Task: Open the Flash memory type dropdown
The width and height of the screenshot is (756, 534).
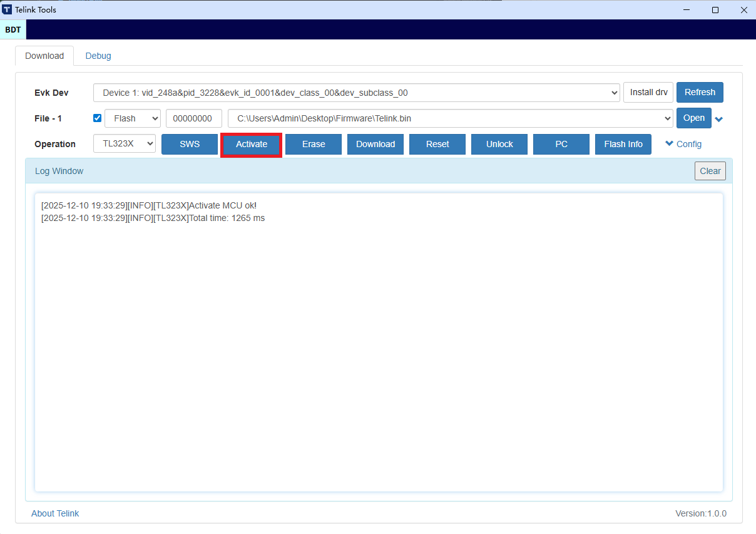Action: tap(133, 118)
